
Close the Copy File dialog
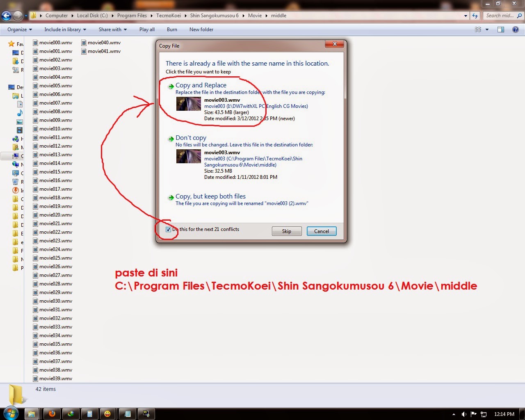(335, 44)
